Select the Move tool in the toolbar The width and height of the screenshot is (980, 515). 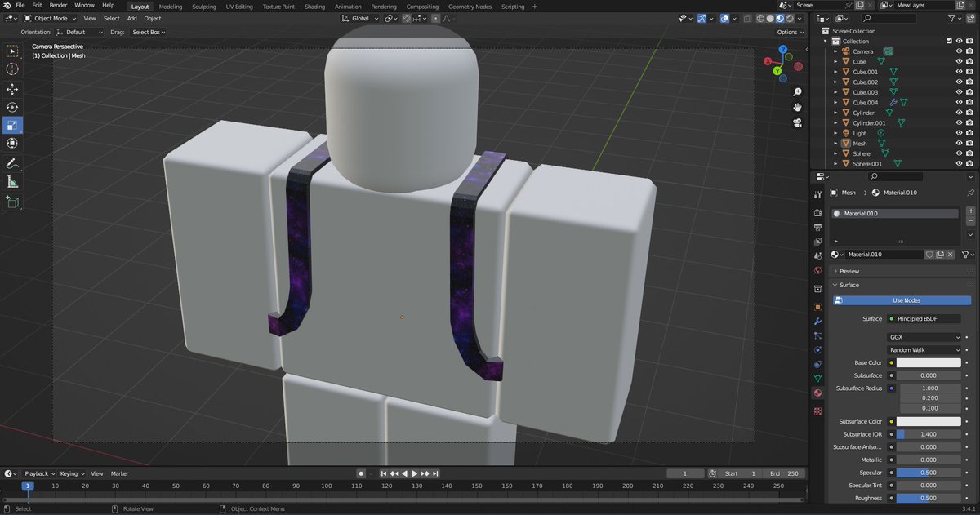click(12, 89)
